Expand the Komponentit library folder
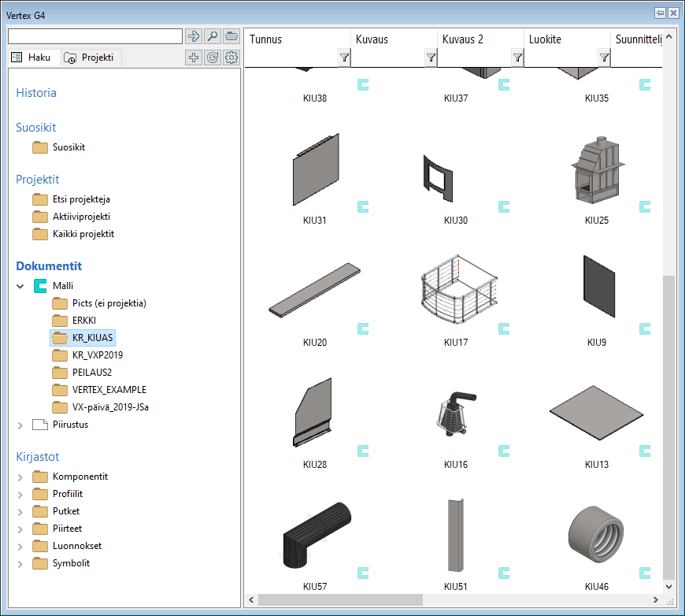Screen dimensions: 685x616 (x=20, y=477)
